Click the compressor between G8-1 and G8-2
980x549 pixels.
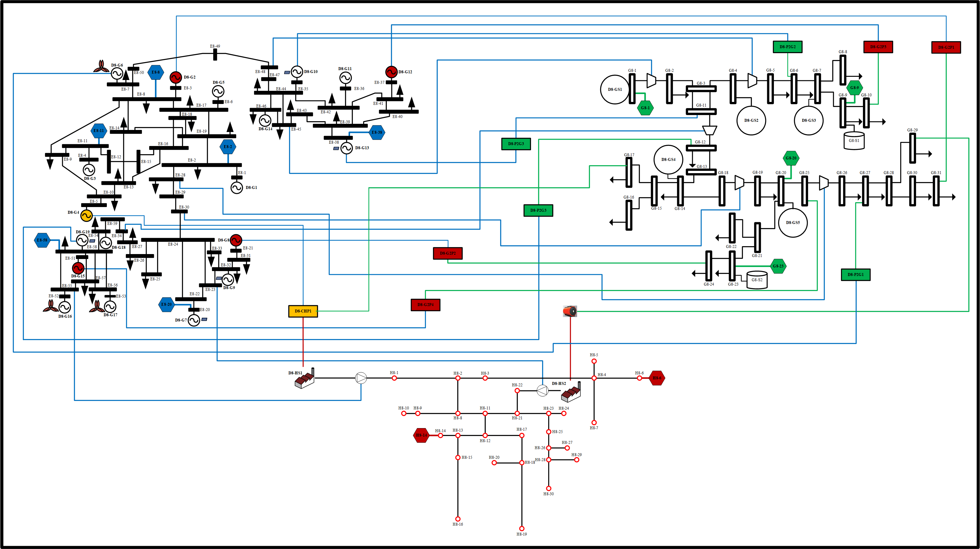[651, 80]
